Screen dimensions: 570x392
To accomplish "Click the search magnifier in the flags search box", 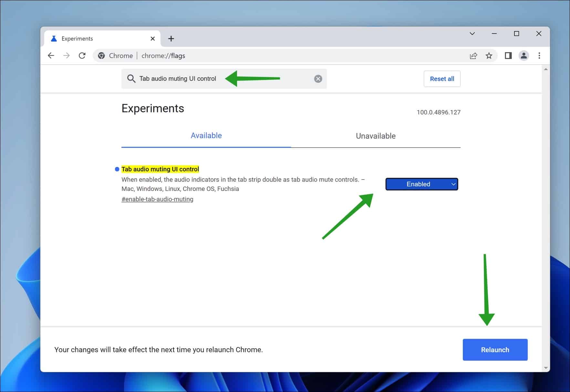I will tap(131, 78).
